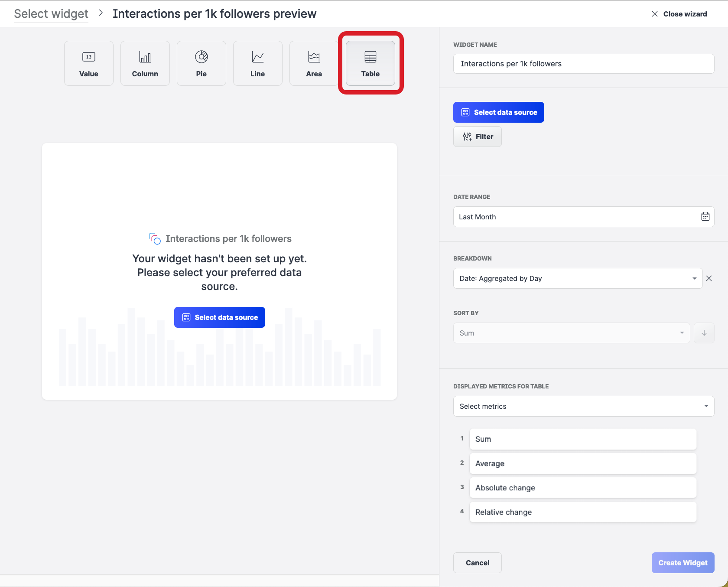Go back to Select widget breadcrumb
The width and height of the screenshot is (728, 587).
51,14
